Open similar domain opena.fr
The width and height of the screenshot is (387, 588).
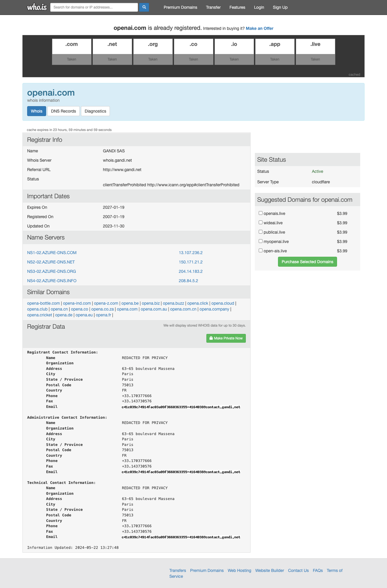[104, 315]
